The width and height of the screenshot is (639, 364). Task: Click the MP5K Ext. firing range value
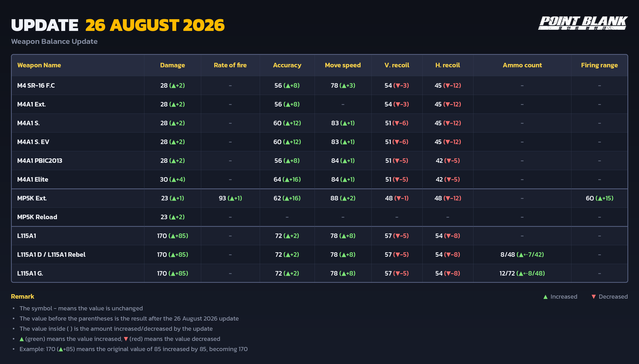click(599, 198)
